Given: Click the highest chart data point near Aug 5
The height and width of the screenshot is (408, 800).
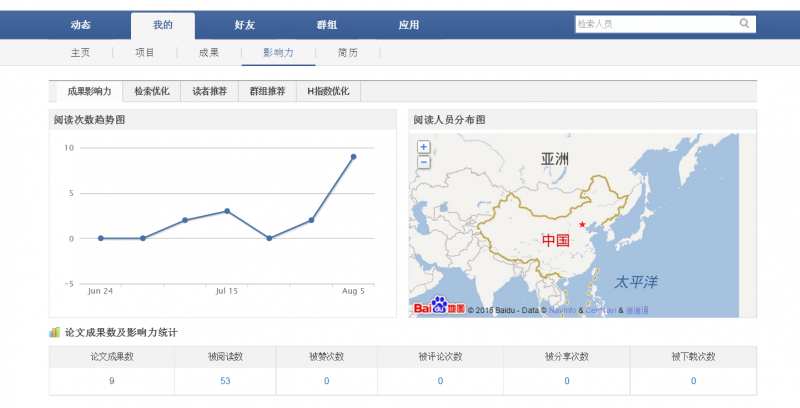Looking at the screenshot, I should tap(353, 157).
